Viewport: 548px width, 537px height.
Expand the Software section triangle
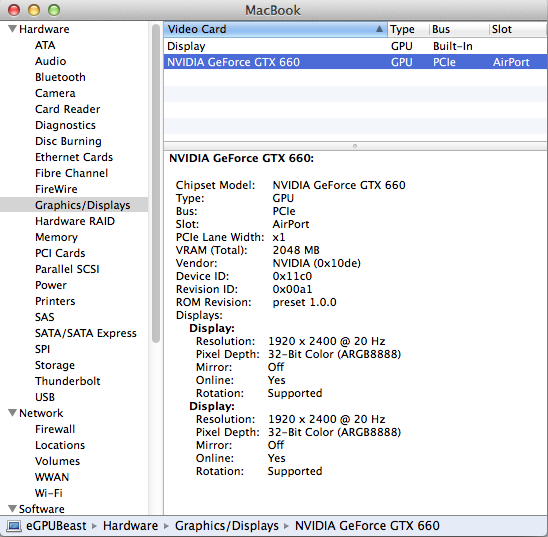(x=13, y=508)
